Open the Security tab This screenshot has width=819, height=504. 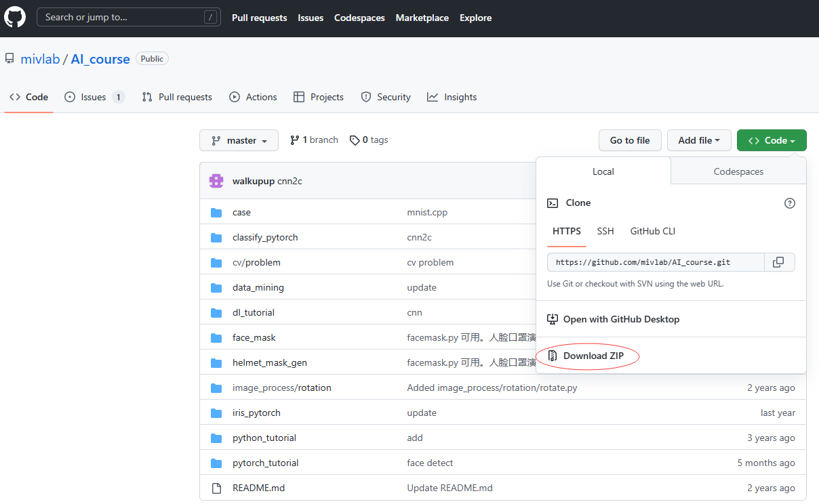coord(386,98)
